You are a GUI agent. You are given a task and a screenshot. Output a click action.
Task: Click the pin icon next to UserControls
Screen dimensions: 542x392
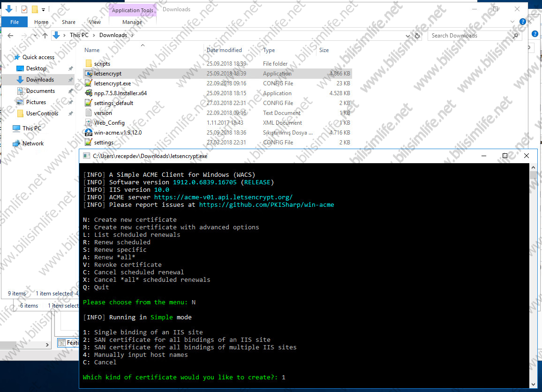[x=70, y=113]
